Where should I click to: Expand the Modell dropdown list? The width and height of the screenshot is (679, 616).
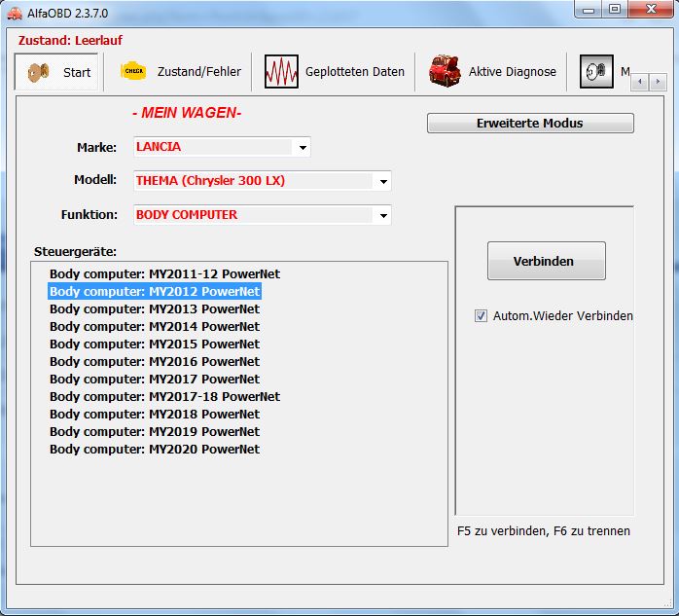click(383, 181)
